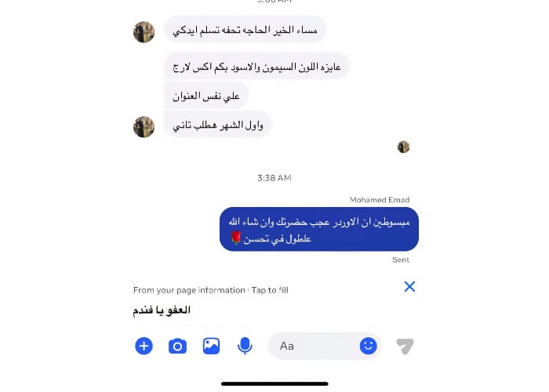Screen dimensions: 549x392
Task: Select the blue sent message bubble
Action: 319,229
